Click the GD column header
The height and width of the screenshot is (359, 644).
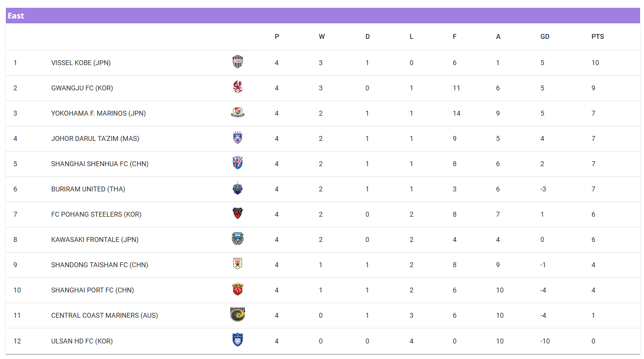pos(544,36)
